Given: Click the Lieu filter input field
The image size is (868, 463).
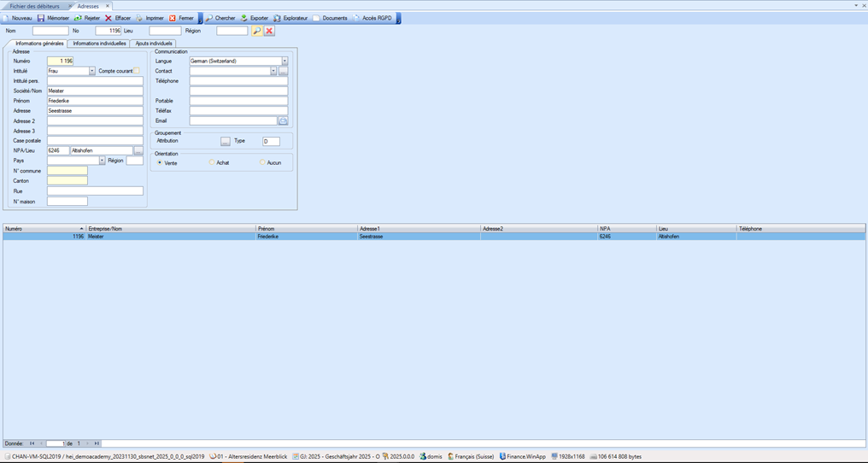Looking at the screenshot, I should (x=165, y=31).
